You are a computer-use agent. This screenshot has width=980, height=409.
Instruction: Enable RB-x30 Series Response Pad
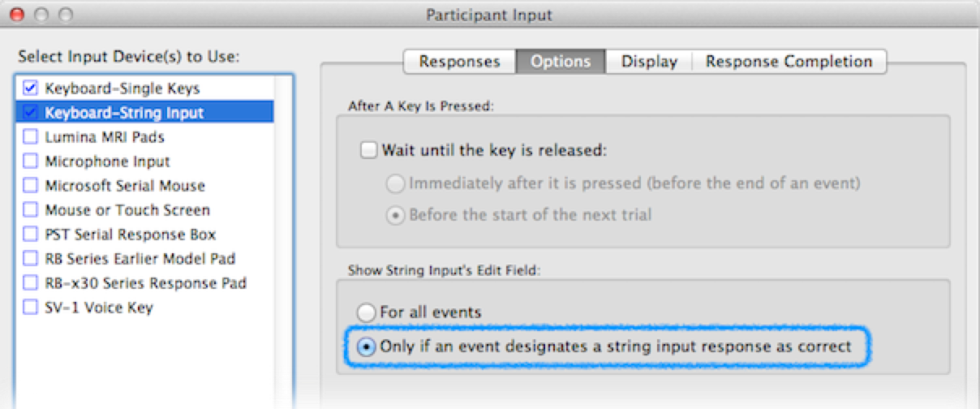click(31, 282)
